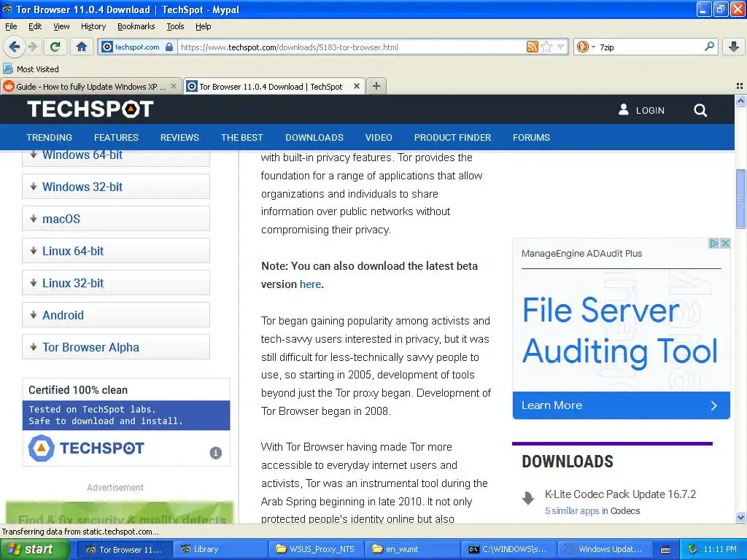Open the address bar history dropdown arrow
747x560 pixels.
pos(561,47)
